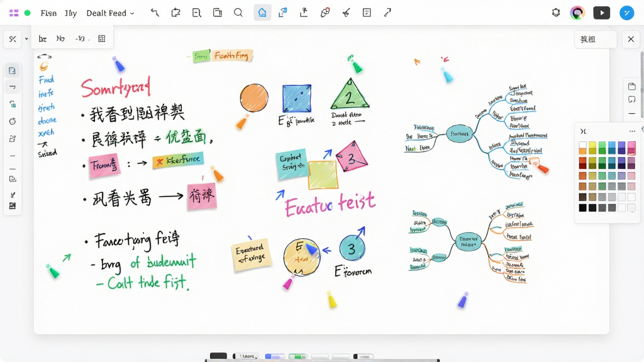This screenshot has width=644, height=362.
Task: Open the colorful round profile avatar
Action: click(577, 13)
